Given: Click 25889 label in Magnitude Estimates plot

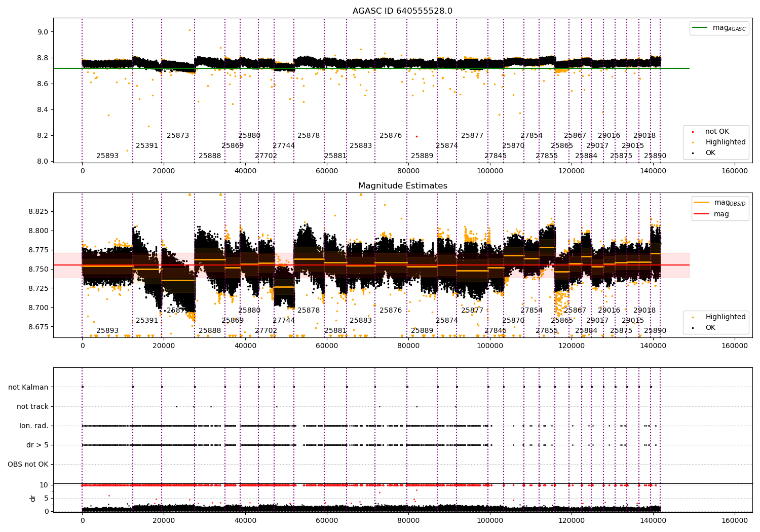Looking at the screenshot, I should click(422, 331).
